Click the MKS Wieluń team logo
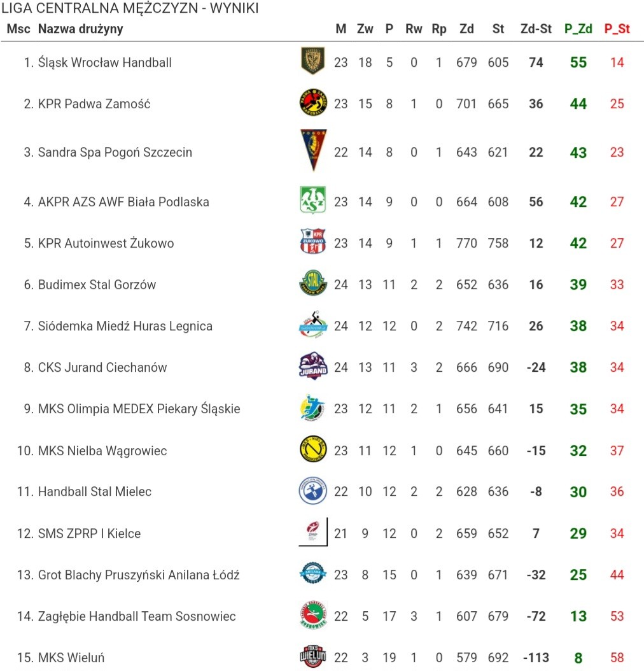 coord(313,656)
